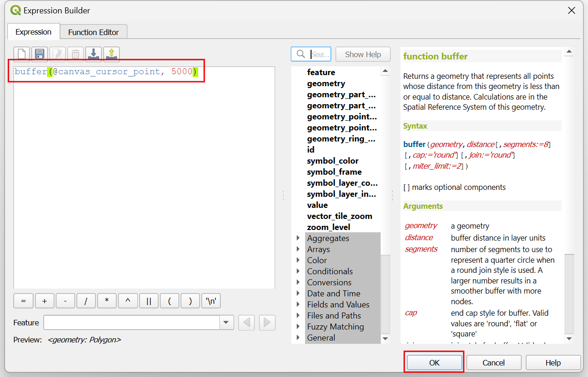Click the next feature arrow button
This screenshot has height=377, width=588.
coord(267,323)
